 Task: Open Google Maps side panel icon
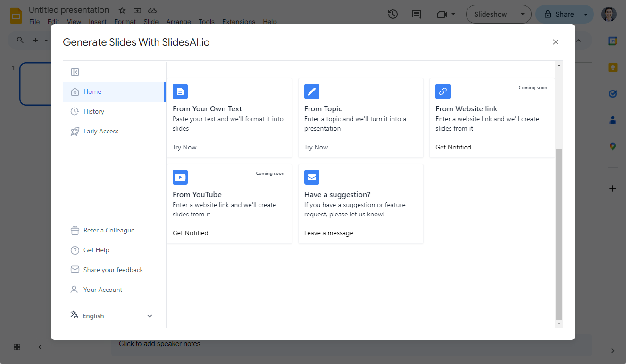click(613, 147)
